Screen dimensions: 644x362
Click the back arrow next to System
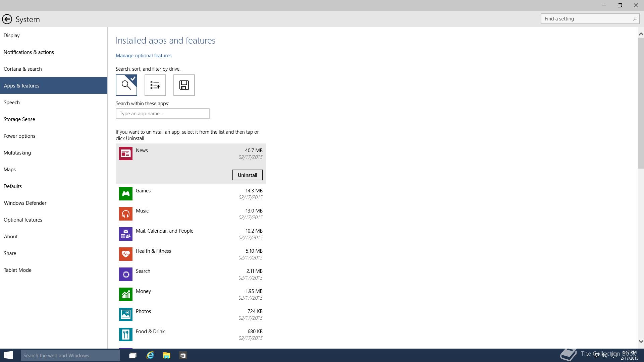[x=7, y=19]
